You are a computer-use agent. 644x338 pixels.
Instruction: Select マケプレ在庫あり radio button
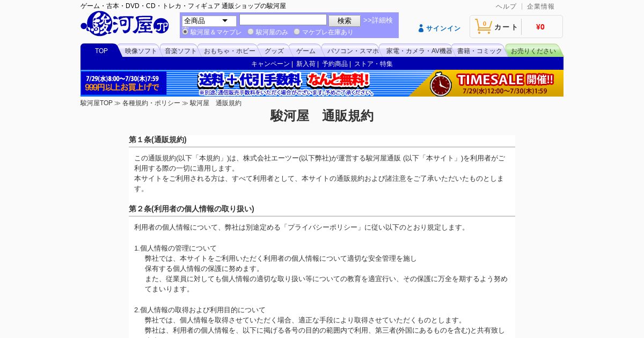point(297,32)
